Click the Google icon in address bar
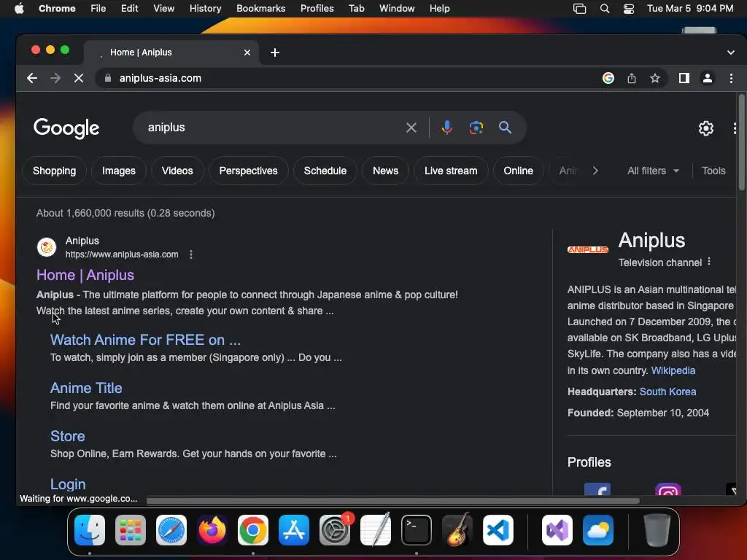The width and height of the screenshot is (747, 560). pyautogui.click(x=608, y=78)
